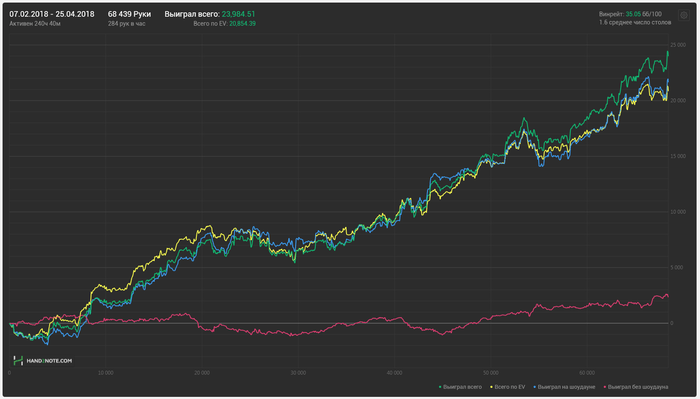Toggle the red "Выиграл без шоудауна" legend series

(x=636, y=387)
